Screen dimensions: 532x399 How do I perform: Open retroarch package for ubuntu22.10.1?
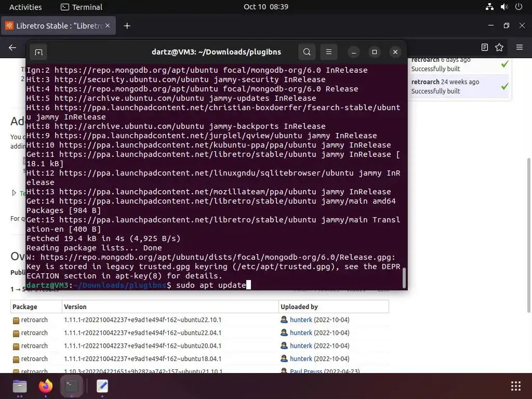pyautogui.click(x=34, y=320)
